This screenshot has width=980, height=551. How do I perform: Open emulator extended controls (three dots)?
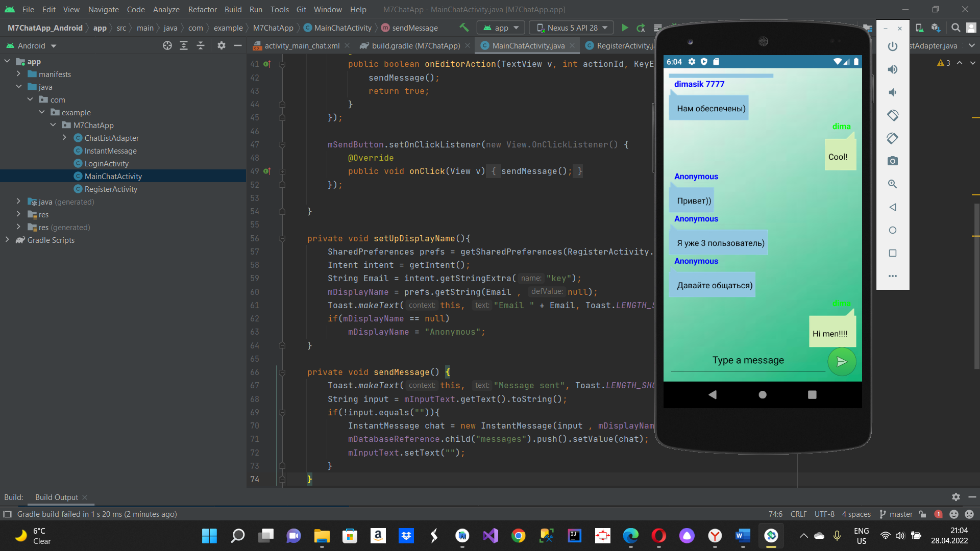(893, 276)
